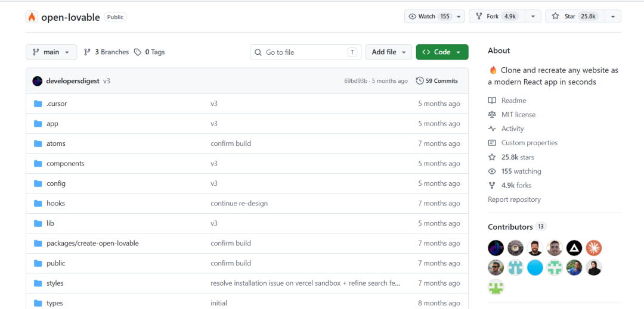Click the pulse icon beside Activity
Viewport: 644px width, 309px height.
pos(492,129)
